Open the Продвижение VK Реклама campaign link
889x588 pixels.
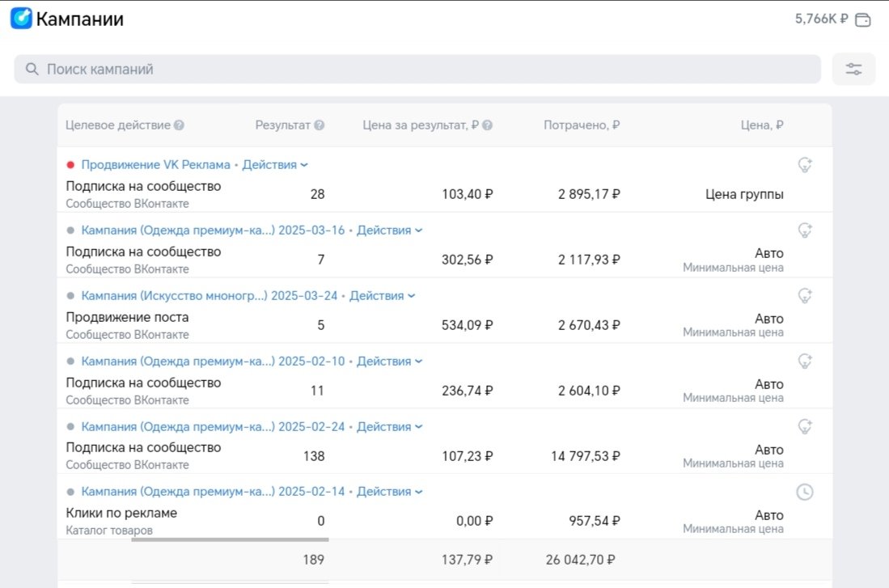(155, 165)
